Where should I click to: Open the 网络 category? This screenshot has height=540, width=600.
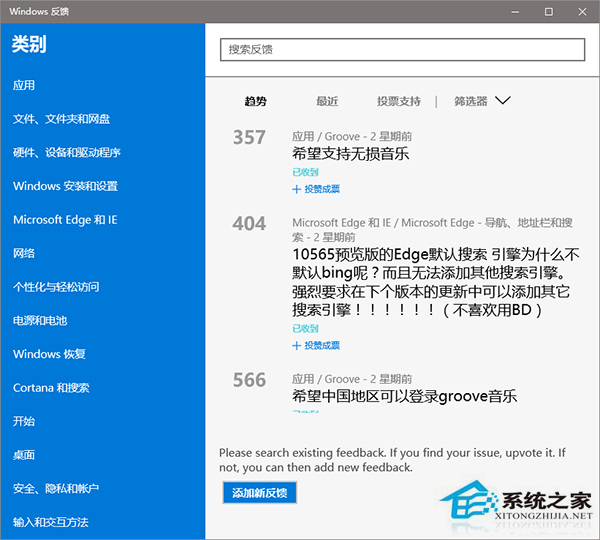click(24, 253)
